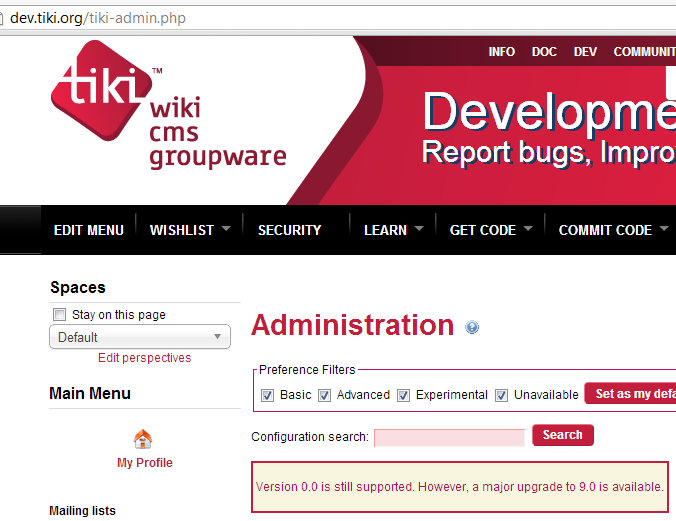The image size is (676, 521).
Task: Toggle the Stay on this page checkbox
Action: tap(59, 314)
